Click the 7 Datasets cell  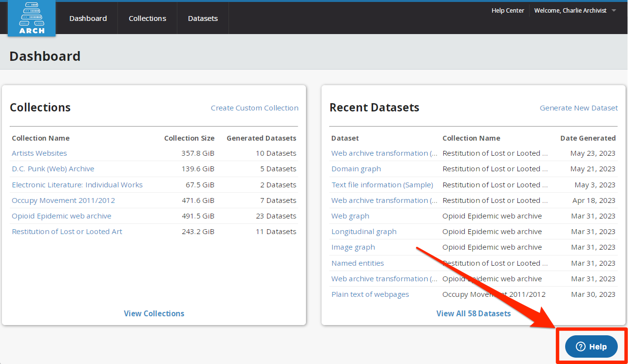tap(278, 200)
